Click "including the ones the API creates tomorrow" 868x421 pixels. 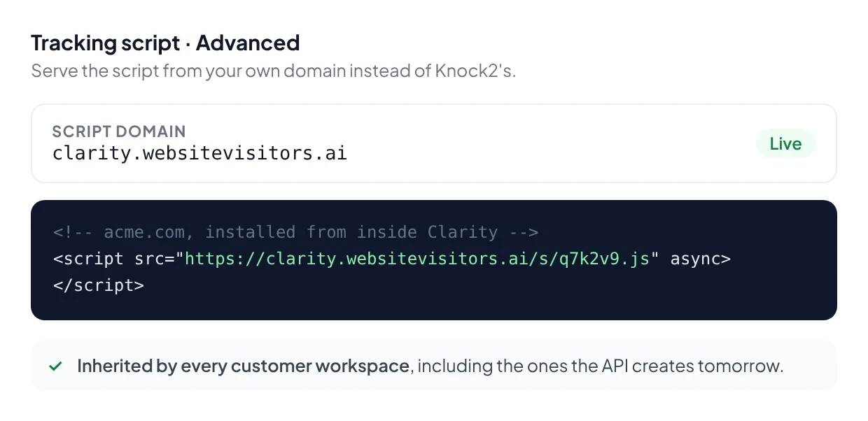601,366
